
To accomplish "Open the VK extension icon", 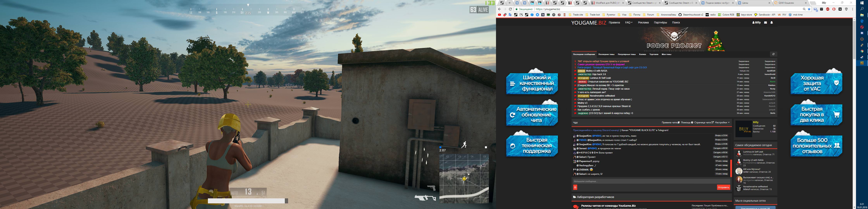I will click(x=840, y=9).
